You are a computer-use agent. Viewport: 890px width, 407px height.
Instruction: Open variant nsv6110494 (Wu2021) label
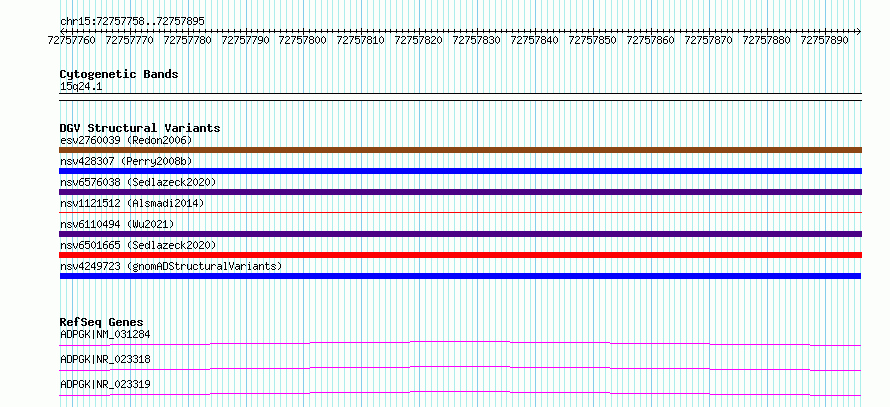point(117,224)
